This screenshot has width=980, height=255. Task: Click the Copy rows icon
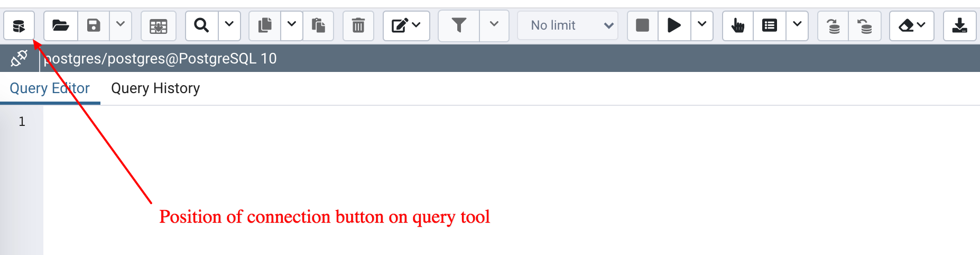coord(265,25)
